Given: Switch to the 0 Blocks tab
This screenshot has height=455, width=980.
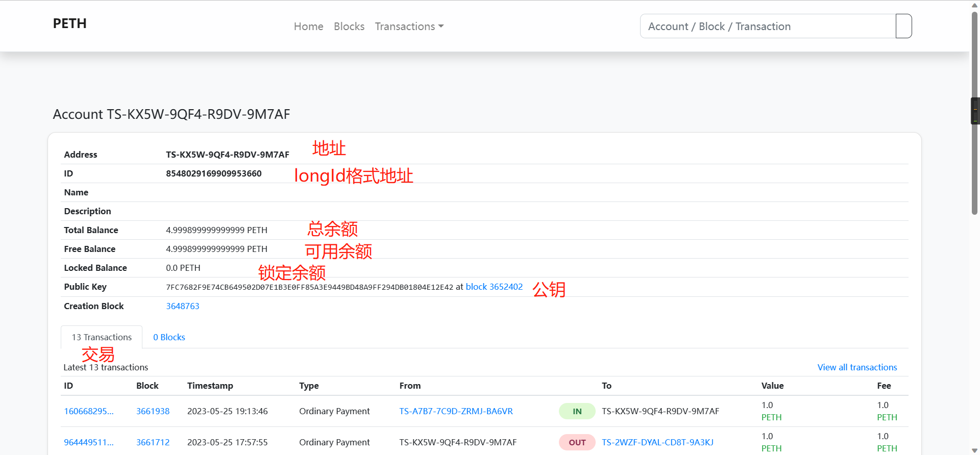Looking at the screenshot, I should [169, 337].
